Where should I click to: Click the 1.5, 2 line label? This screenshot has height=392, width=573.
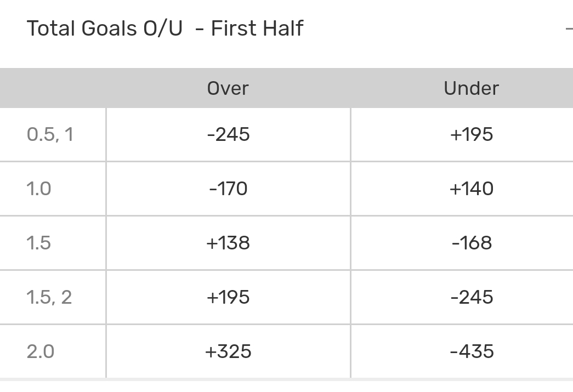point(49,297)
